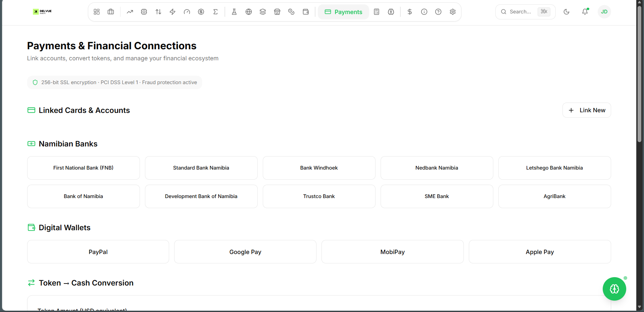Open the trending chart icon
Screen dimensions: 644x312
(x=130, y=12)
